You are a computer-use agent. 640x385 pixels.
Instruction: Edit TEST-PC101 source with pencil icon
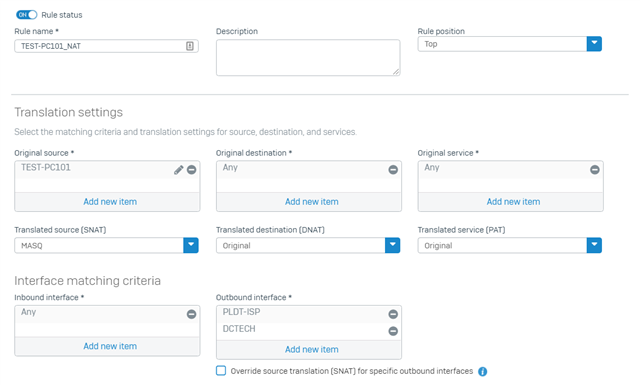click(x=178, y=170)
